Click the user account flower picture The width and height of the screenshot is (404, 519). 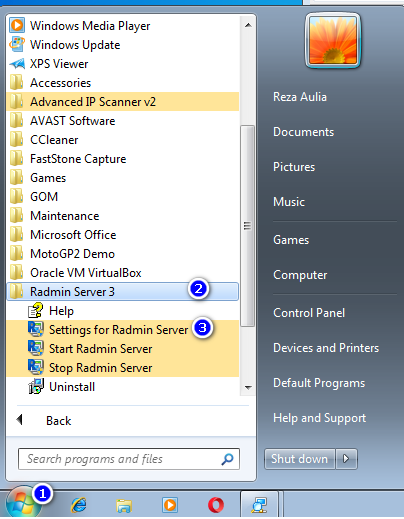click(x=333, y=40)
